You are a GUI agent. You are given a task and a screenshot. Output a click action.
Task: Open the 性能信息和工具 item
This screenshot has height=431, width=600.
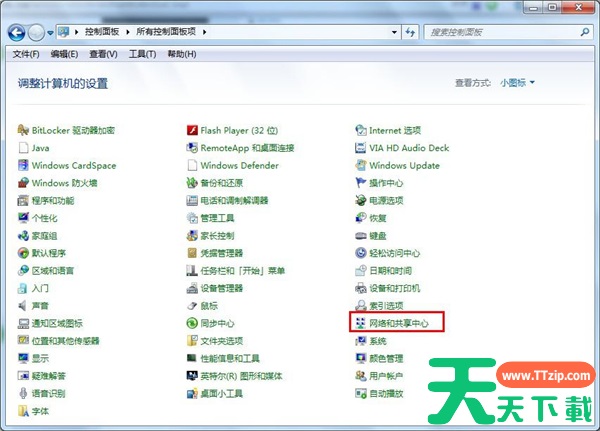click(x=230, y=358)
